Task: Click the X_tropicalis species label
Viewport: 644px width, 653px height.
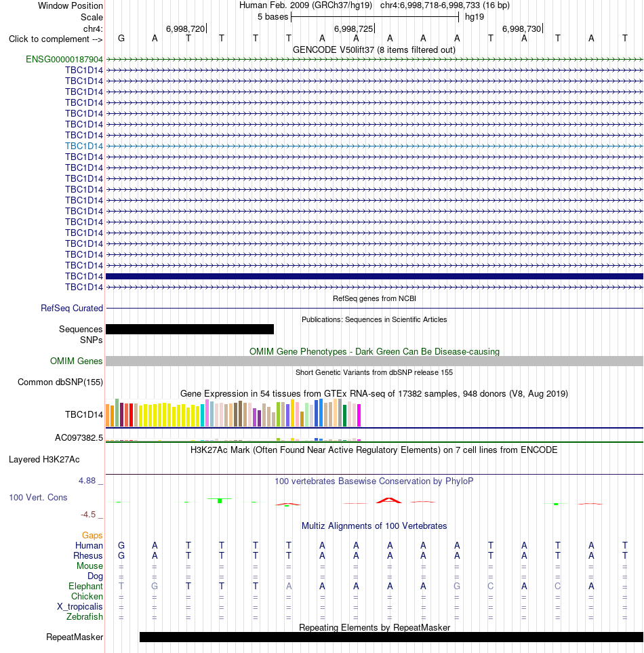Action: coord(79,606)
